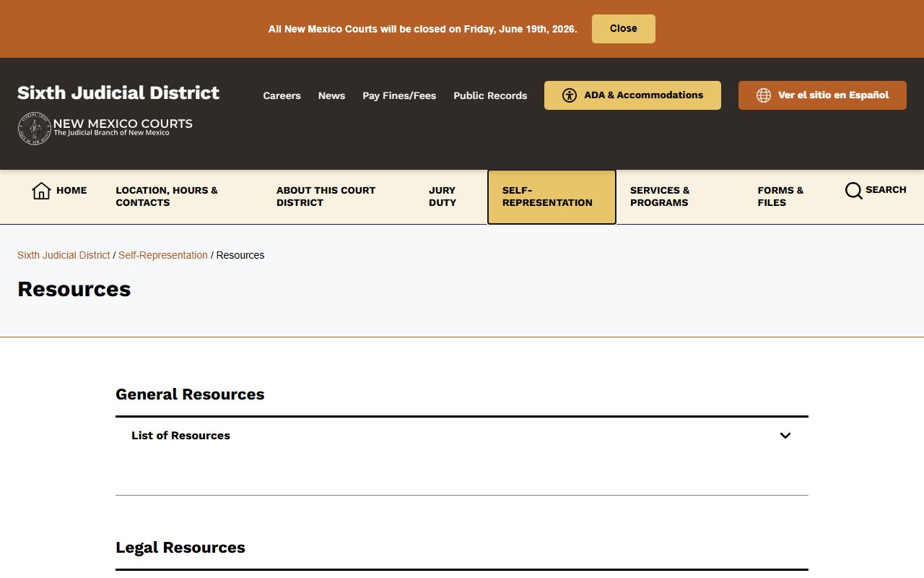
Task: Click Sixth Judicial District breadcrumb link
Action: (x=64, y=255)
